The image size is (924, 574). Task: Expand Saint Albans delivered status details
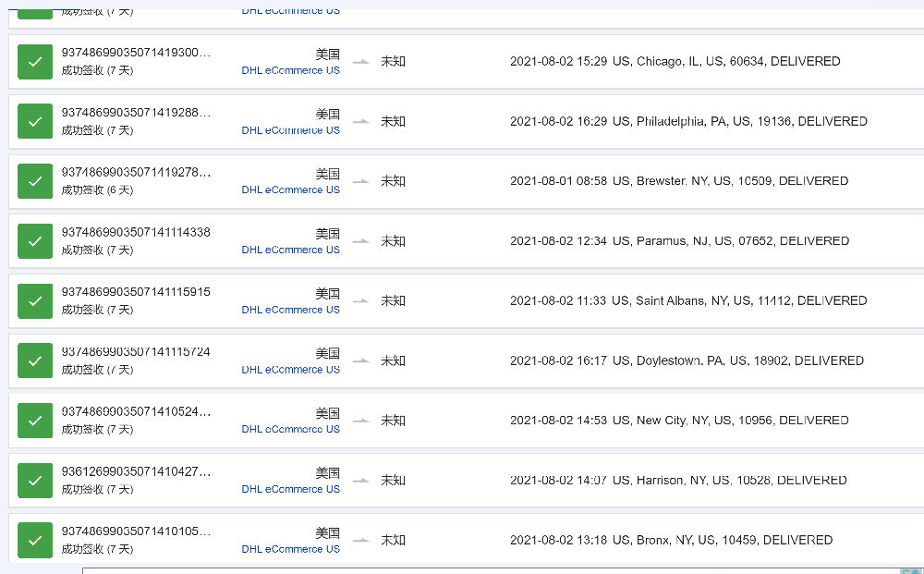click(688, 301)
